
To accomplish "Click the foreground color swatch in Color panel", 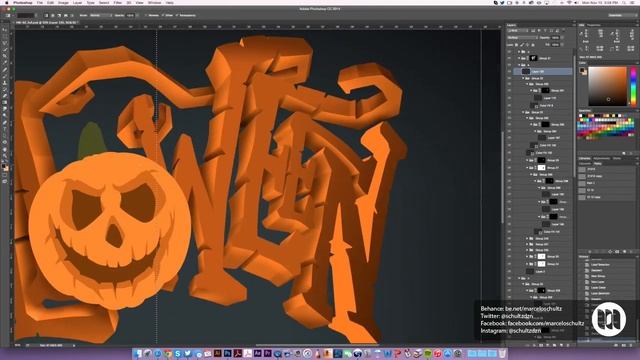I will point(582,69).
